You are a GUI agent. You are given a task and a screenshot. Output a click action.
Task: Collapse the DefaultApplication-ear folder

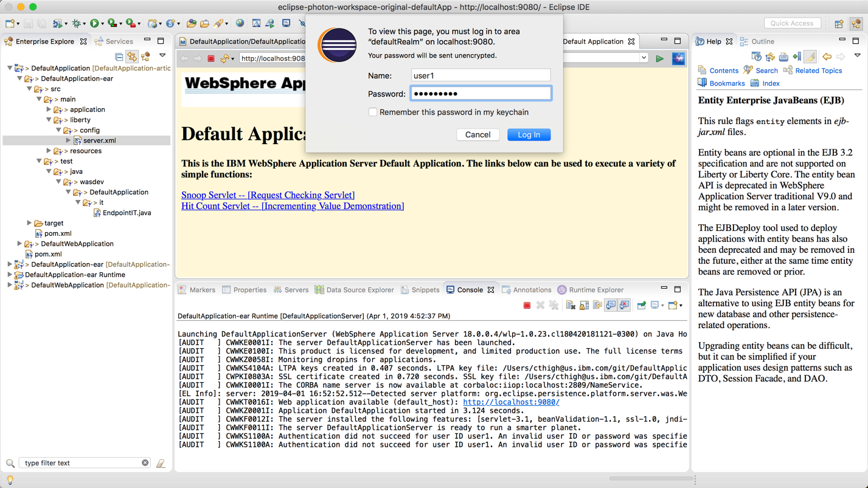(x=19, y=78)
